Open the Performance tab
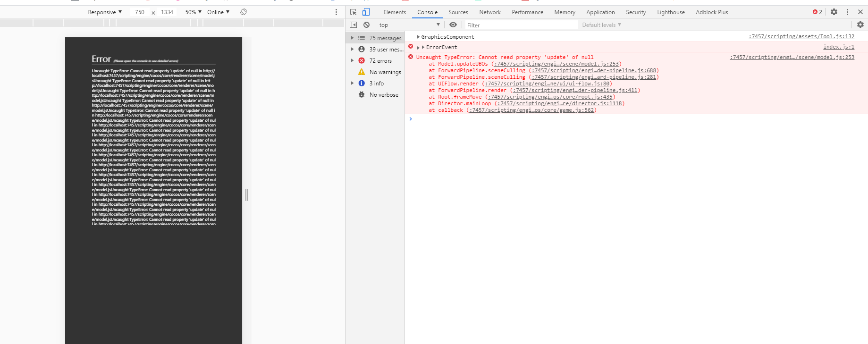The image size is (868, 344). pos(527,12)
